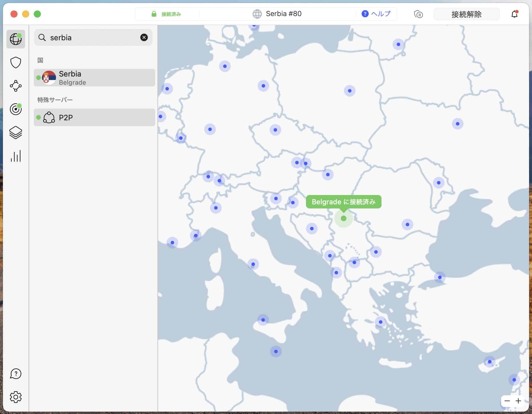532x414 pixels.
Task: Click the pause connection icon
Action: click(x=419, y=14)
